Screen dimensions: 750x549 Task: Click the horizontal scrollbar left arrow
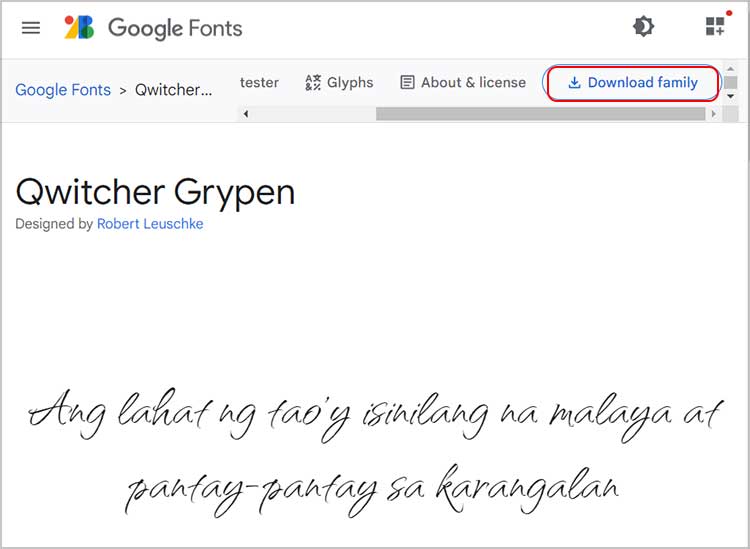point(246,114)
